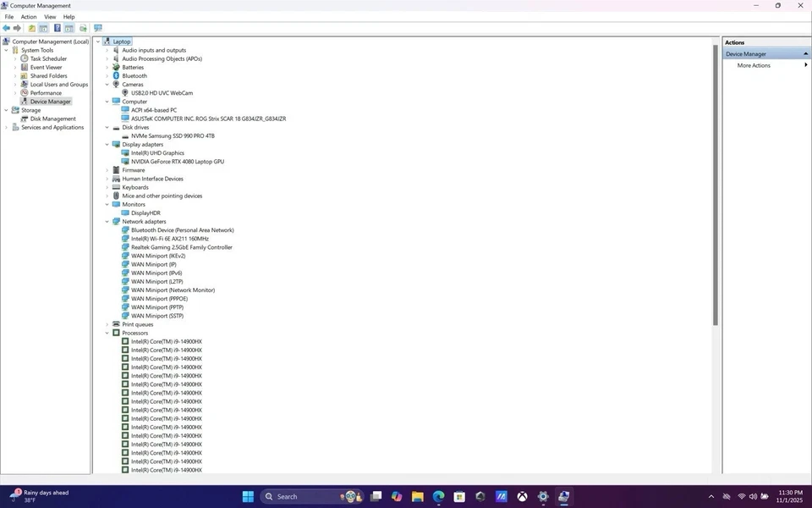The image size is (812, 508).
Task: Click the device list vertical scrollbar thumb
Action: 716,184
